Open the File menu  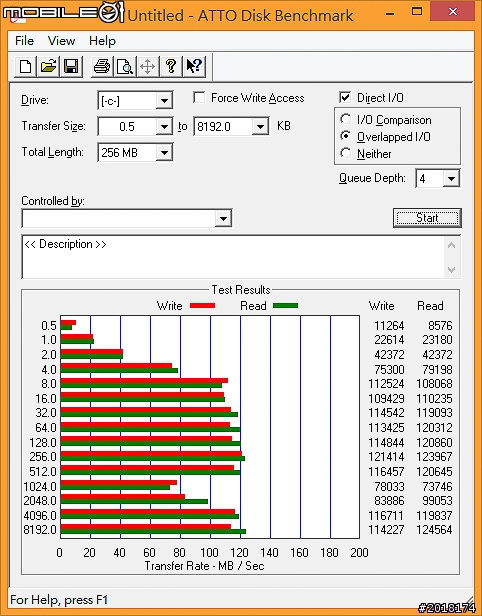(24, 40)
